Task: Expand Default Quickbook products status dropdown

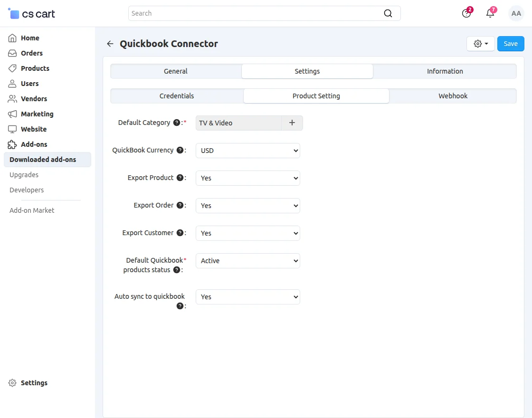Action: pos(248,261)
